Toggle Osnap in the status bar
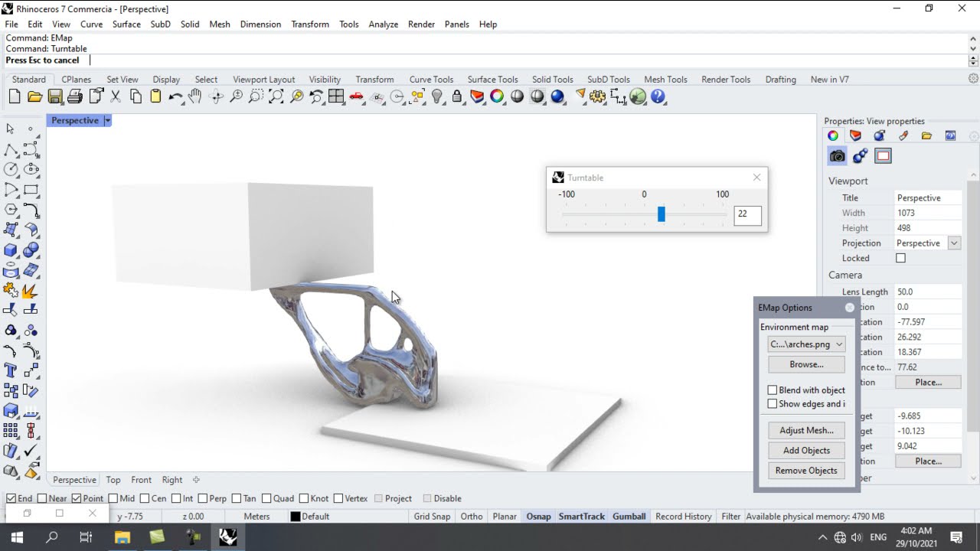This screenshot has height=551, width=980. [x=538, y=517]
